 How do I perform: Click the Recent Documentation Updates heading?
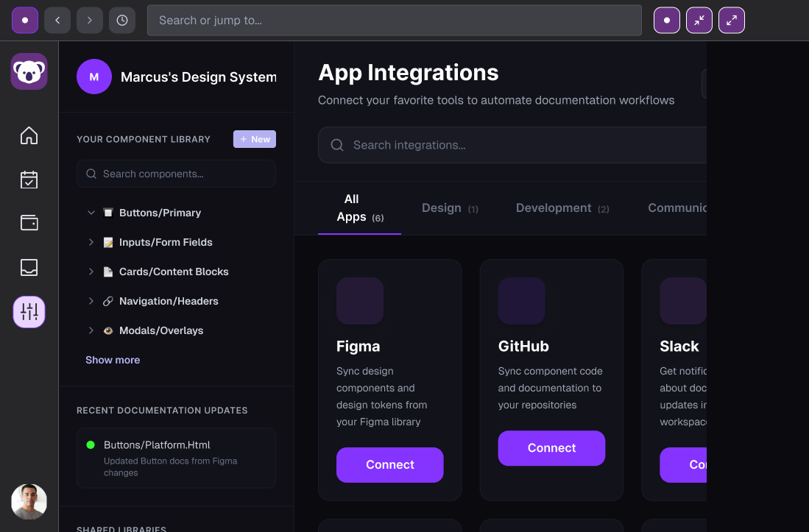tap(162, 411)
